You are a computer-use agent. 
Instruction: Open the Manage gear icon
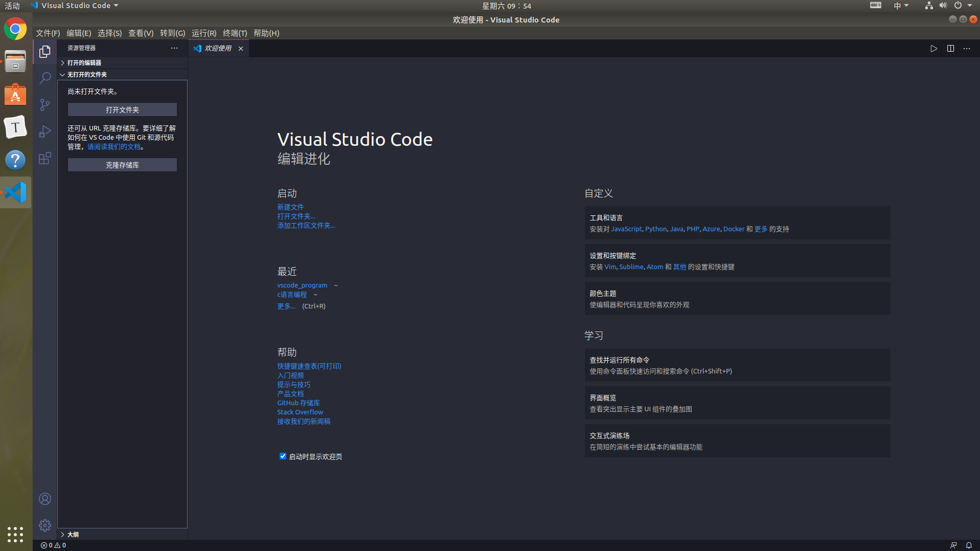point(45,525)
